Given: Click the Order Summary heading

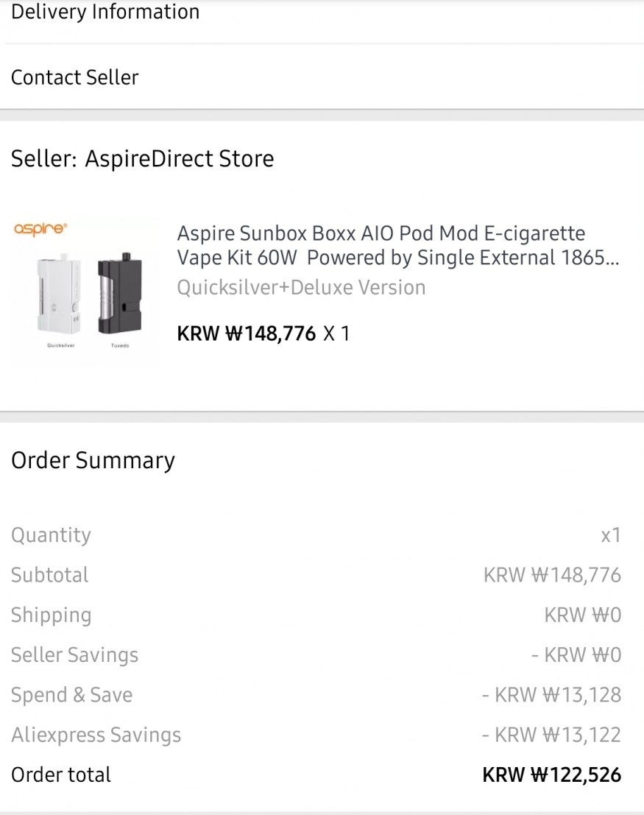Looking at the screenshot, I should (x=93, y=460).
